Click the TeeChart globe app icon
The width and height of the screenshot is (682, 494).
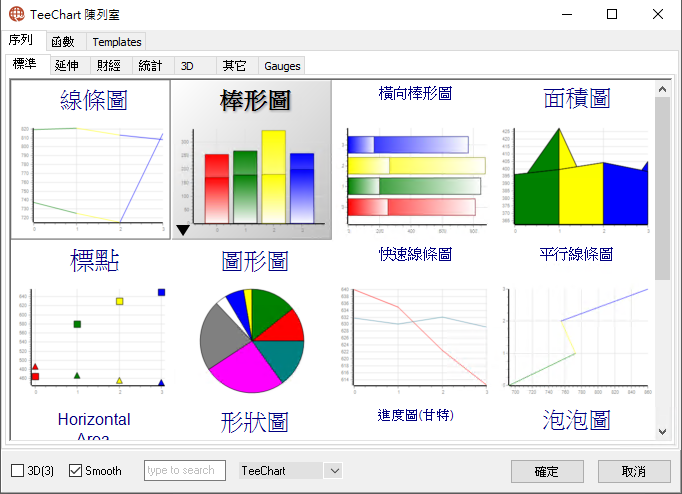[17, 14]
